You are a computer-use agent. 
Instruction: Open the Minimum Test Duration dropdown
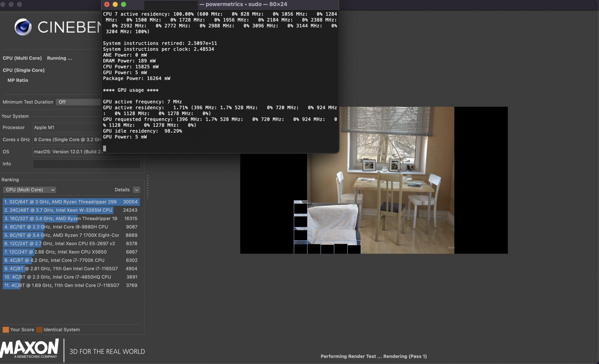tap(78, 102)
